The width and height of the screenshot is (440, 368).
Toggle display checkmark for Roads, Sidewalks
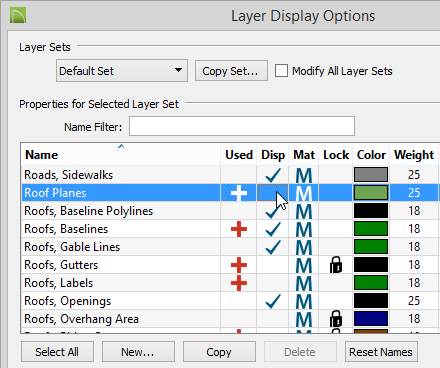tap(273, 175)
